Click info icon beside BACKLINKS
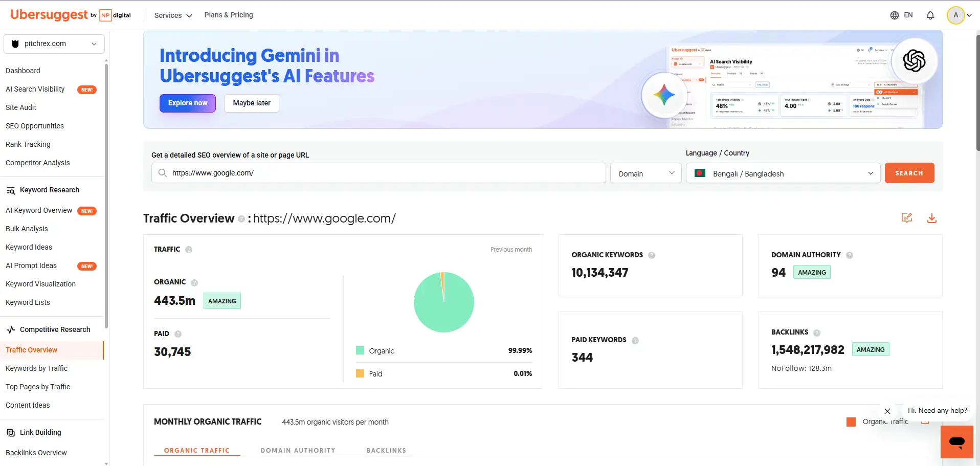Screen dimensions: 980x466 [x=817, y=333]
